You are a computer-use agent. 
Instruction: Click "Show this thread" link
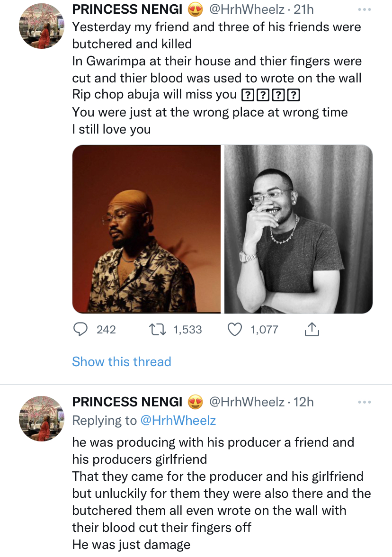tap(121, 362)
